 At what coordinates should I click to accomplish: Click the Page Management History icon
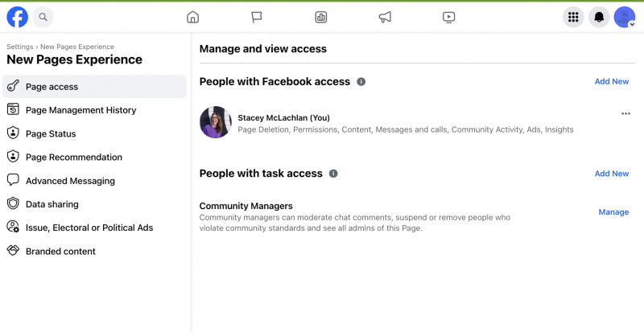(x=13, y=109)
